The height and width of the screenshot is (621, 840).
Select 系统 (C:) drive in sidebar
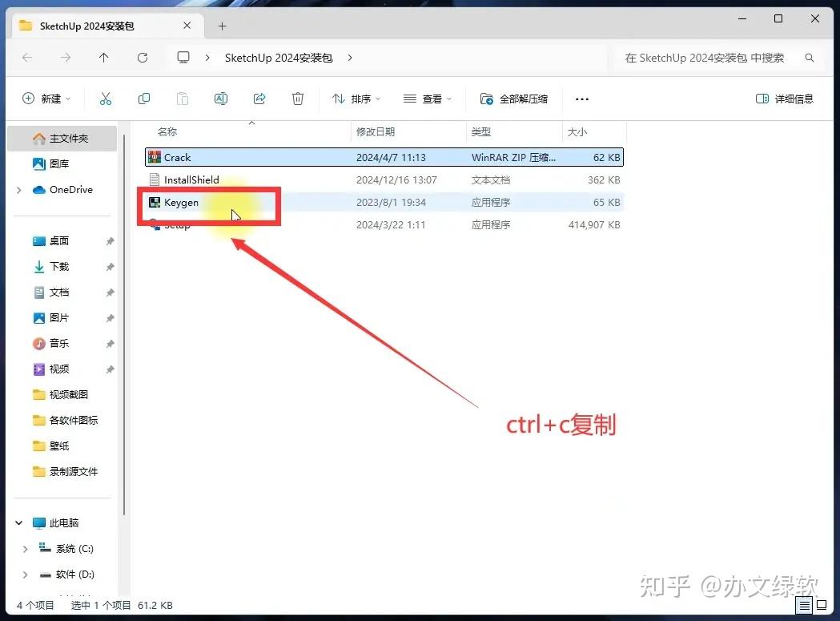pyautogui.click(x=74, y=549)
